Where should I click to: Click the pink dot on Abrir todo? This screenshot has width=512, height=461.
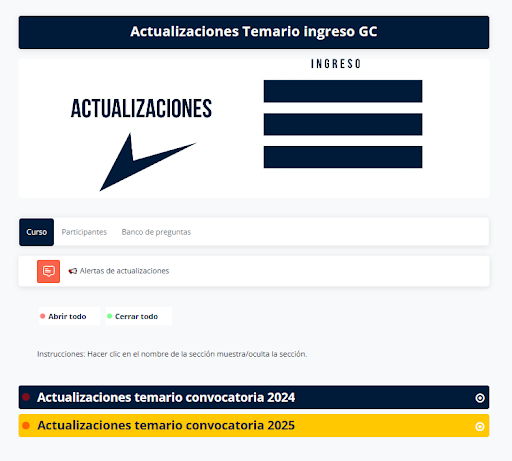pos(43,316)
